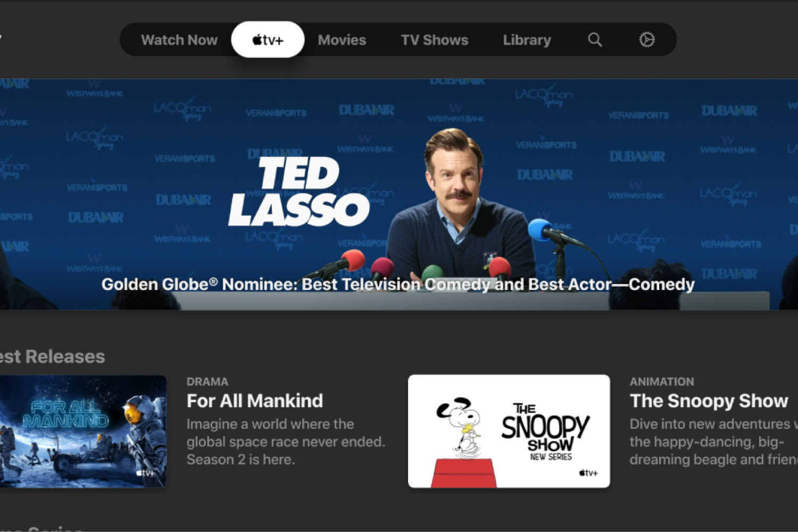Click the DRAMA genre label
Screen dimensions: 798x532
pyautogui.click(x=207, y=381)
